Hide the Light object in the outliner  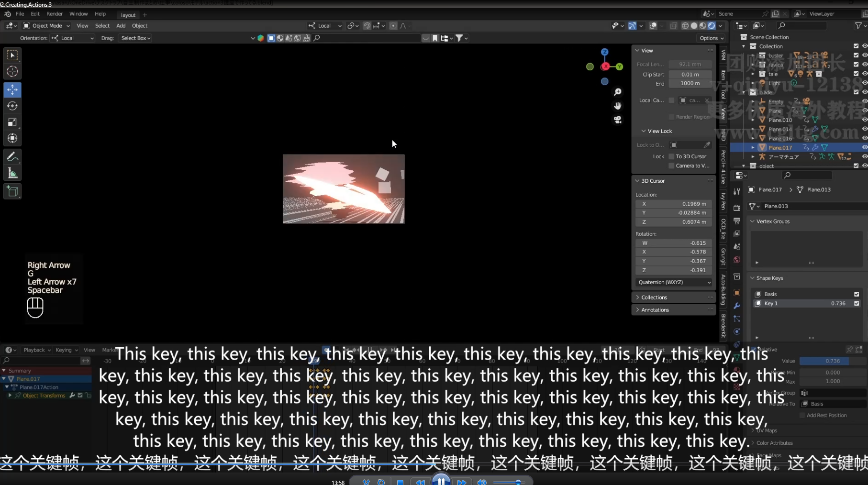tap(865, 83)
